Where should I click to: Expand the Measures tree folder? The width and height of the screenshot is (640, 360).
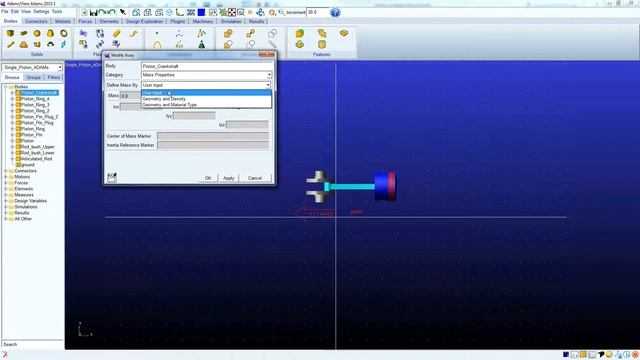[x=6, y=195]
